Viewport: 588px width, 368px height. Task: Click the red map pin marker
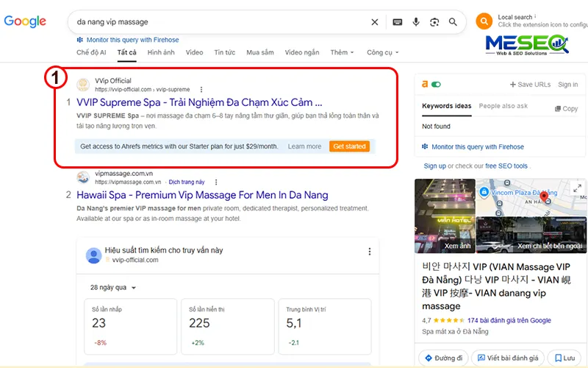coord(543,196)
